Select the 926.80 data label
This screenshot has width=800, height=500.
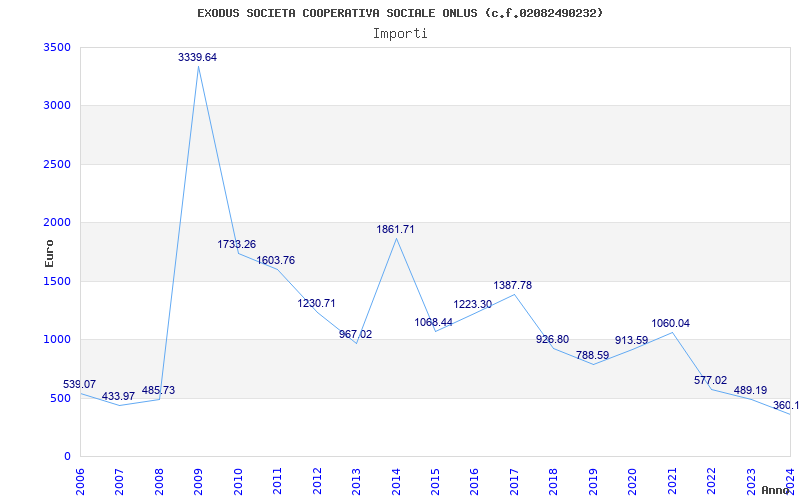pos(553,340)
